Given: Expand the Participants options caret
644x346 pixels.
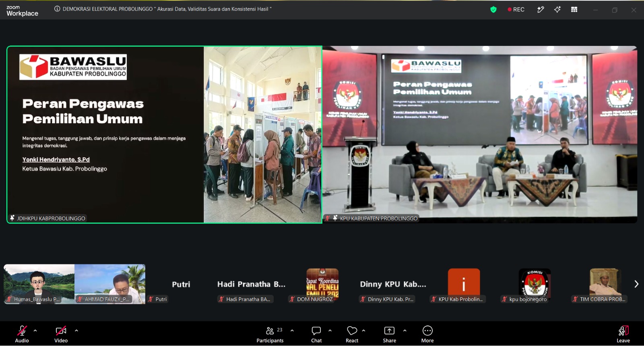Looking at the screenshot, I should tap(292, 331).
